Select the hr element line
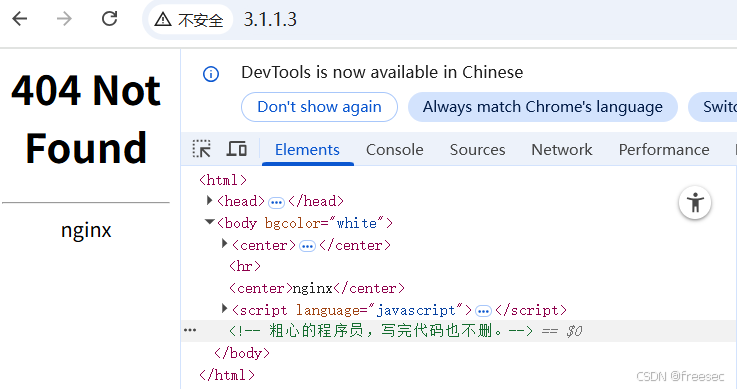Viewport: 737px width, 389px height. [x=245, y=266]
